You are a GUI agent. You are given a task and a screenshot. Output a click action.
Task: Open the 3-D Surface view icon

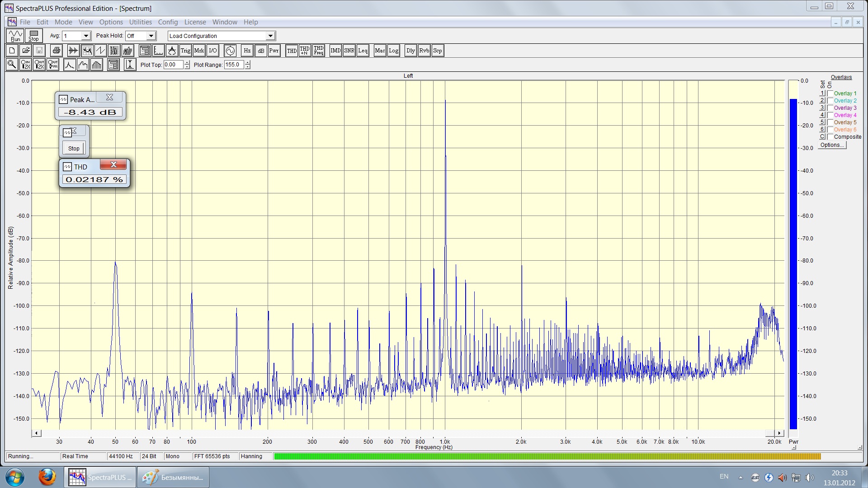click(x=128, y=51)
